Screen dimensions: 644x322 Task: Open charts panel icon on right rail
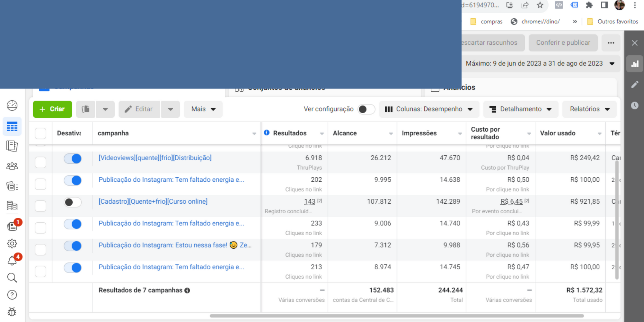(635, 64)
